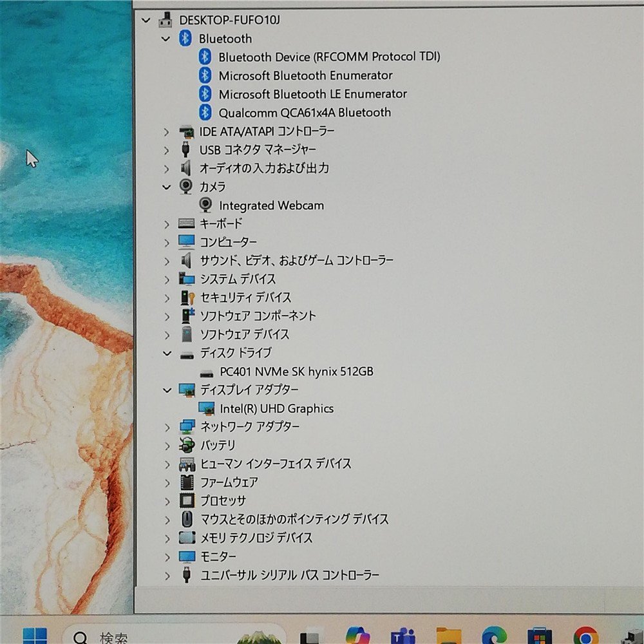Click the ユニバーサル シリアル バス コントローラー icon
644x644 pixels.
187,574
